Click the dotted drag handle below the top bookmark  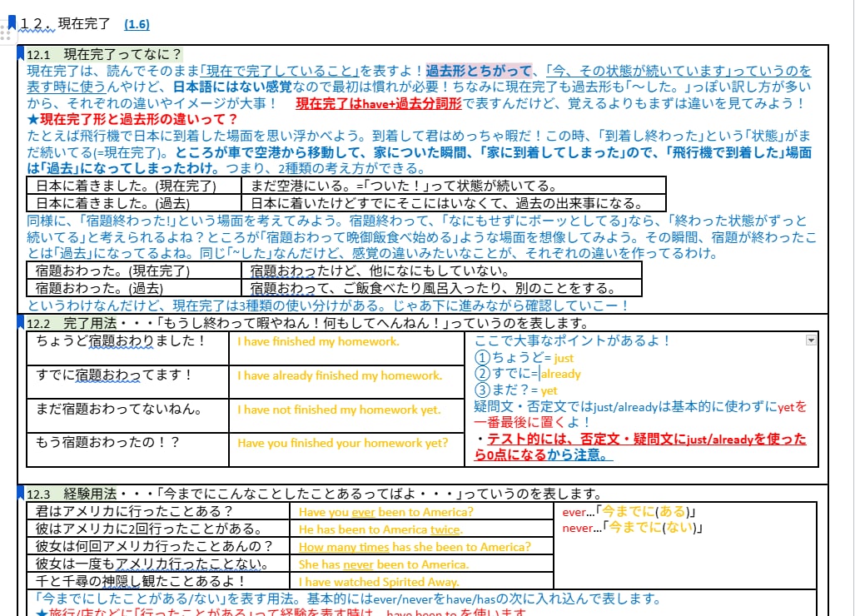(x=6, y=34)
